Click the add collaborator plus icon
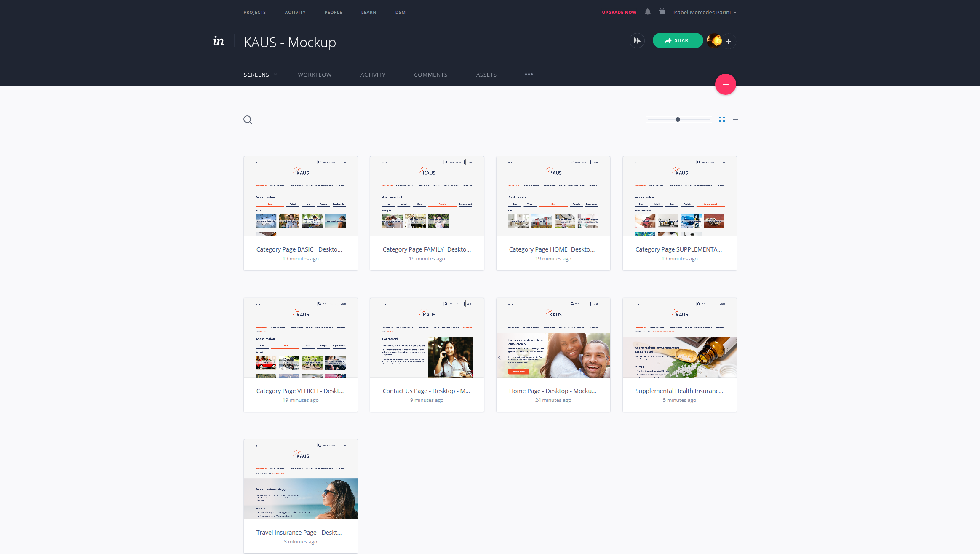The image size is (980, 554). (729, 41)
